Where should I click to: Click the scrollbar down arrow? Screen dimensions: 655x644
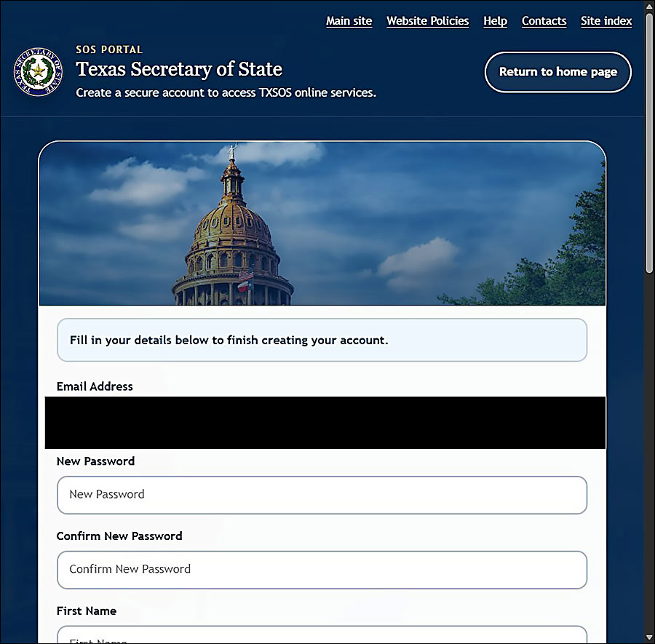[648, 637]
